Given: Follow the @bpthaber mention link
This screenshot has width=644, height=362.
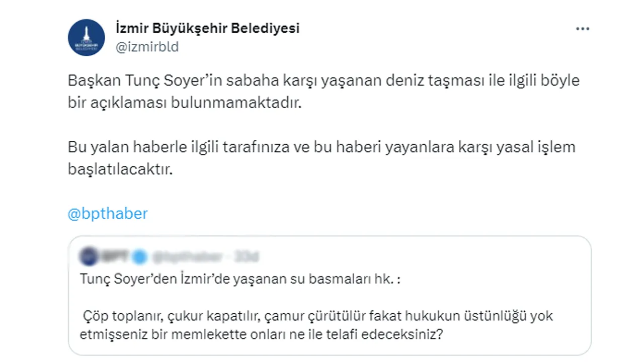Looking at the screenshot, I should (108, 214).
